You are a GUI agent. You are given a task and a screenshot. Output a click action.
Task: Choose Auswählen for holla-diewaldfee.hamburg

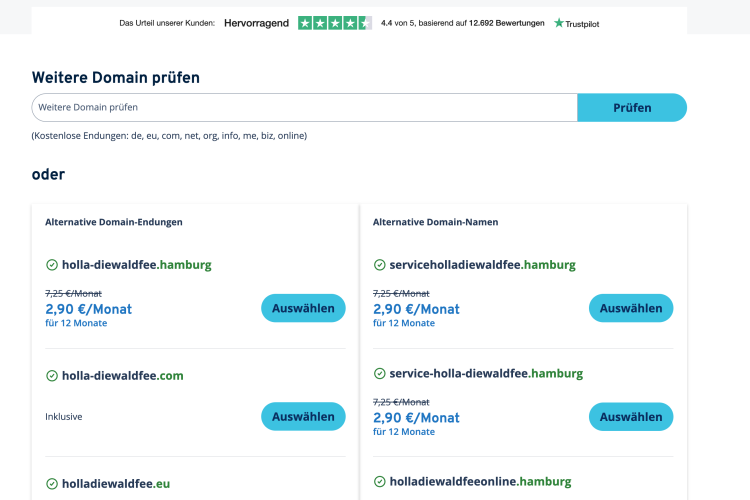(303, 308)
